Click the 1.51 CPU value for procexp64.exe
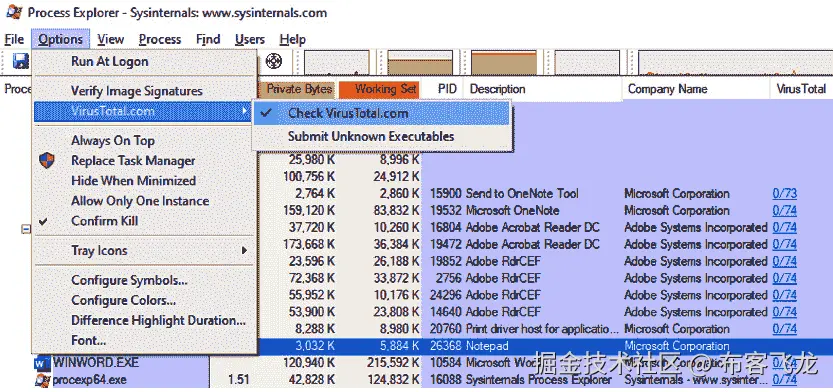Image resolution: width=833 pixels, height=392 pixels. pos(239,380)
